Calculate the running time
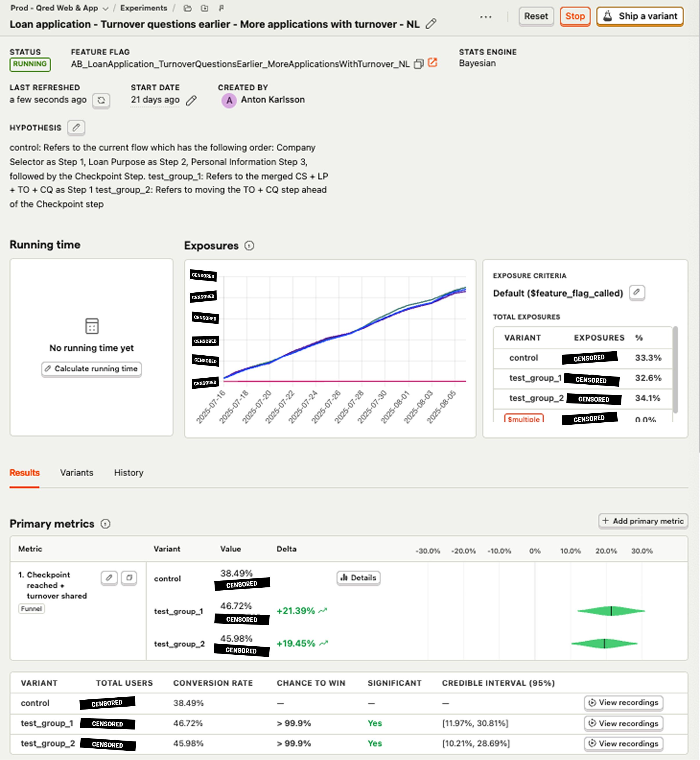This screenshot has height=760, width=700. coord(91,369)
